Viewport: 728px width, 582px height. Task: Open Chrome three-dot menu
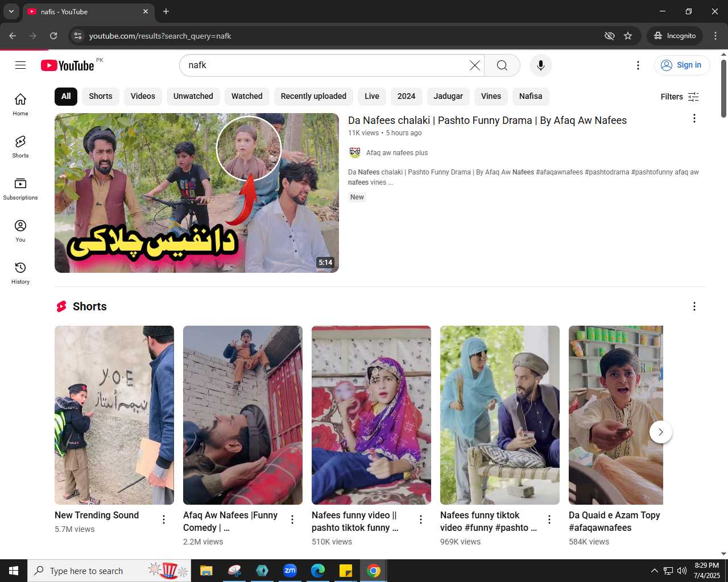(x=715, y=36)
